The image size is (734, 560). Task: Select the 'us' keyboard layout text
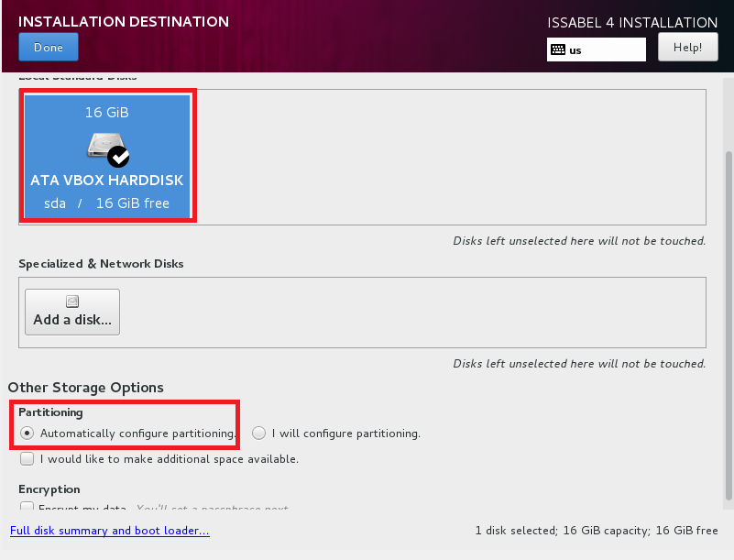[575, 50]
